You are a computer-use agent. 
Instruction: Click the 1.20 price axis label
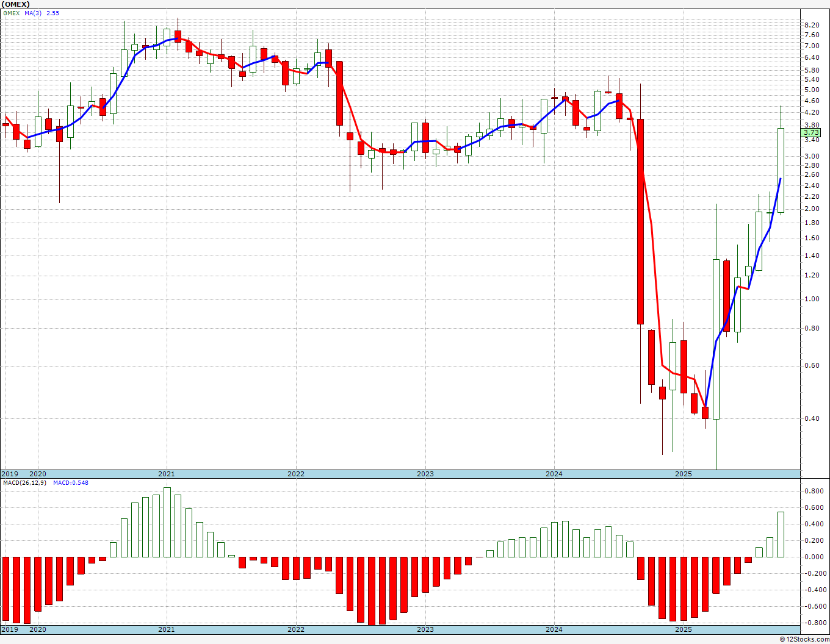coord(812,275)
